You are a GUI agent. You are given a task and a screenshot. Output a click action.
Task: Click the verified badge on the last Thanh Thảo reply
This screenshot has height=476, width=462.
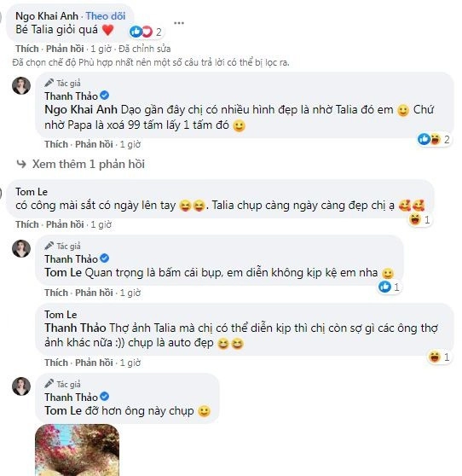(x=104, y=397)
